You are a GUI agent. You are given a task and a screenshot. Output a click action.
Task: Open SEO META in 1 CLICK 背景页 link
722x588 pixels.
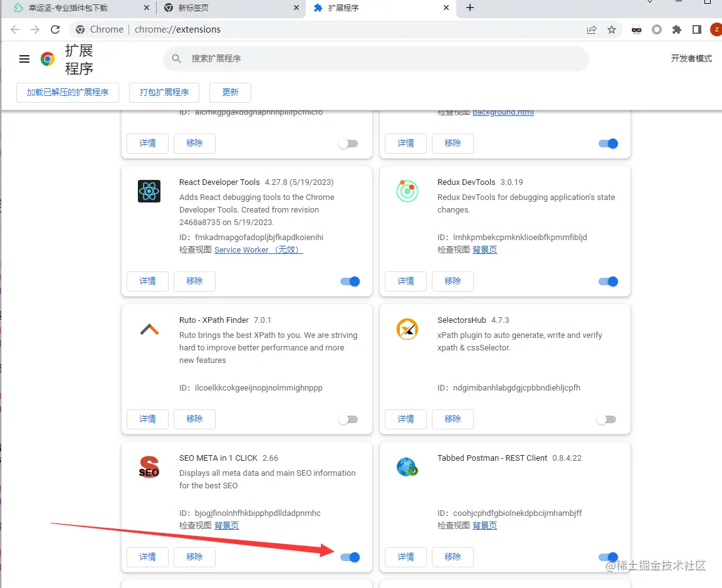coord(226,526)
